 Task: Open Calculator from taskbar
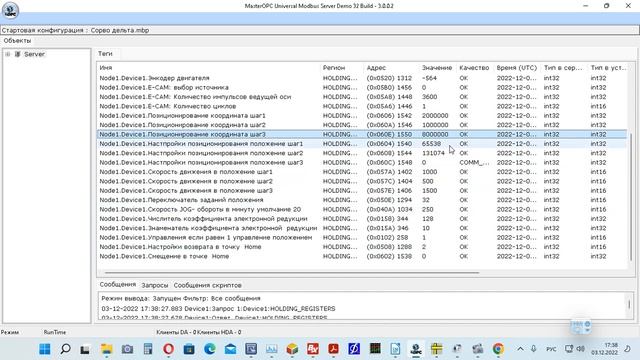148,349
